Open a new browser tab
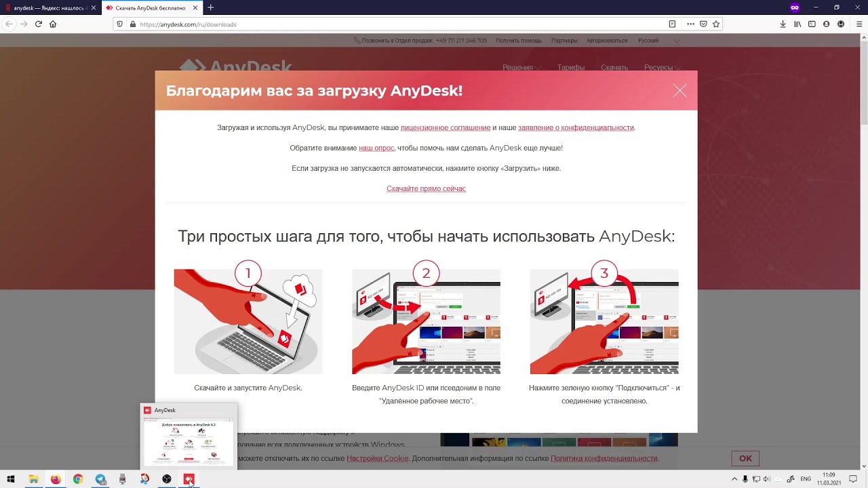868x488 pixels. pos(210,7)
